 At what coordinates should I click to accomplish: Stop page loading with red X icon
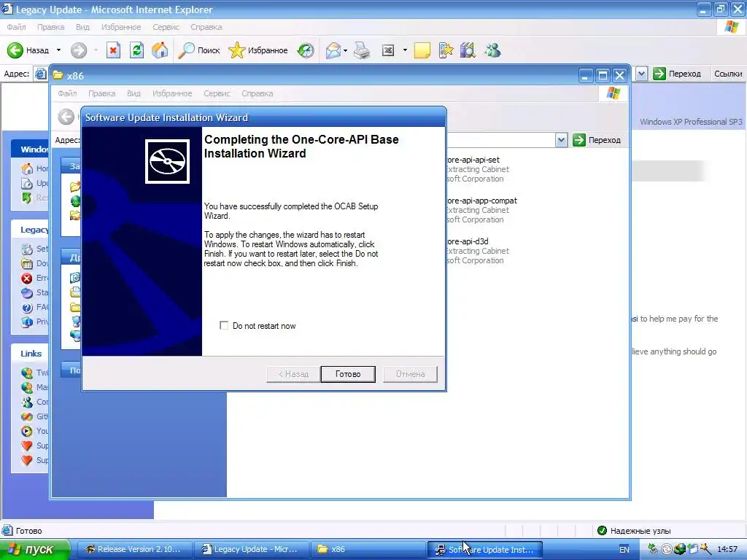tap(113, 50)
